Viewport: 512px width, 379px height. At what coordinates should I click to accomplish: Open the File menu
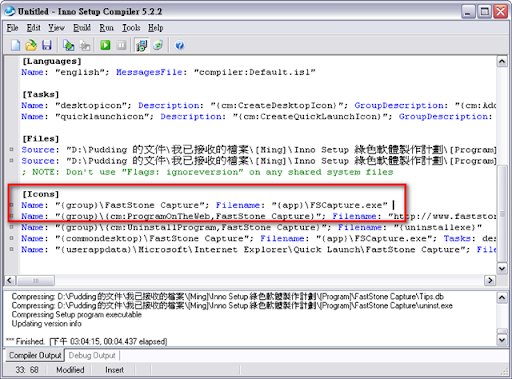pyautogui.click(x=12, y=28)
